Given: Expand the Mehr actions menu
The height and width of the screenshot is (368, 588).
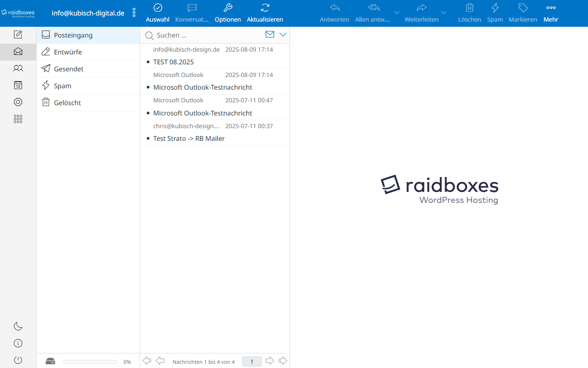Looking at the screenshot, I should (551, 13).
